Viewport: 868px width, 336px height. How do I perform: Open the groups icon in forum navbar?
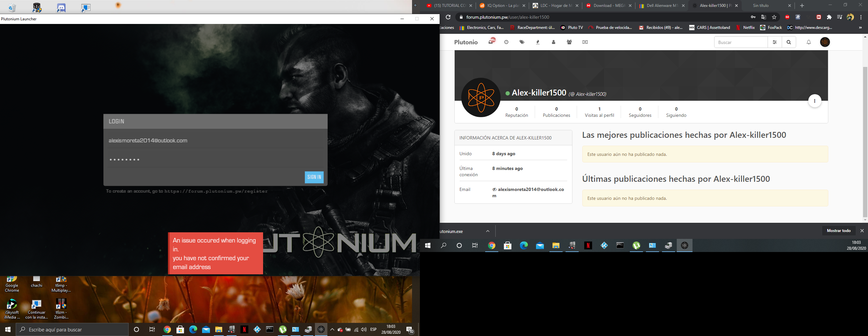coord(569,42)
